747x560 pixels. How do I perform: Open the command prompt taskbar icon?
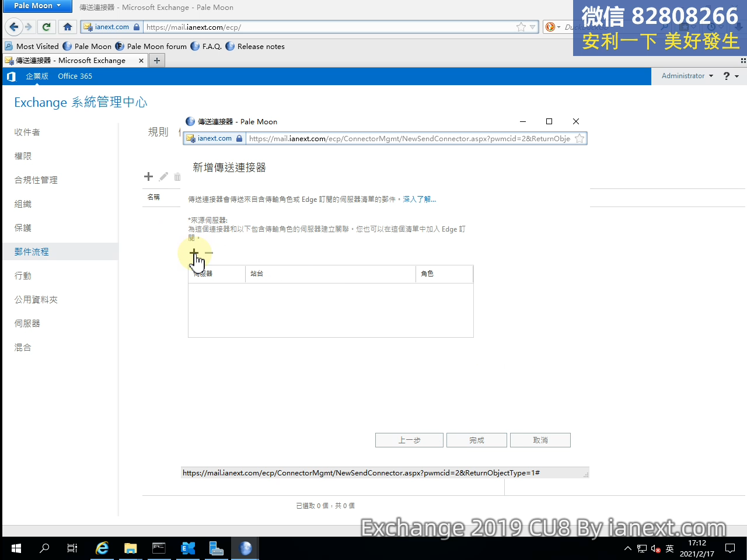point(159,548)
